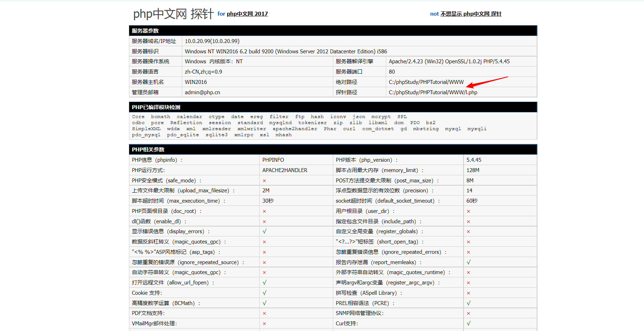The height and width of the screenshot is (331, 644).
Task: Select the probe path ending in l.php
Action: pyautogui.click(x=433, y=92)
